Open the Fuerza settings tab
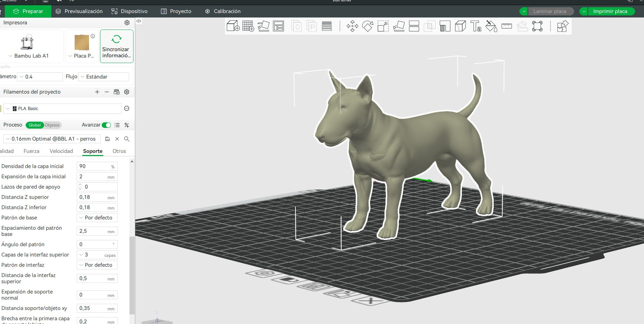The height and width of the screenshot is (324, 644). (31, 151)
